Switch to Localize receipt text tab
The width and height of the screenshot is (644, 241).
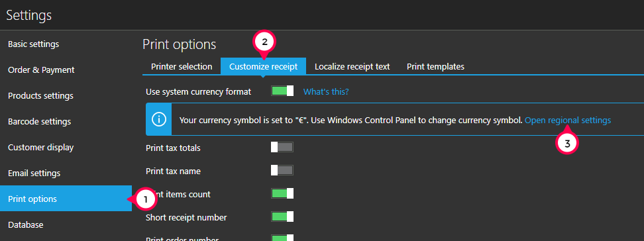[352, 66]
